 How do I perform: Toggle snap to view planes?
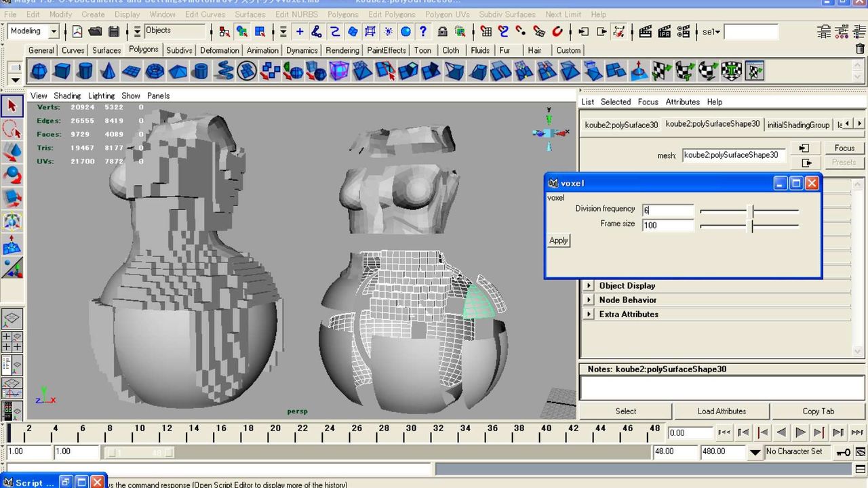click(539, 31)
